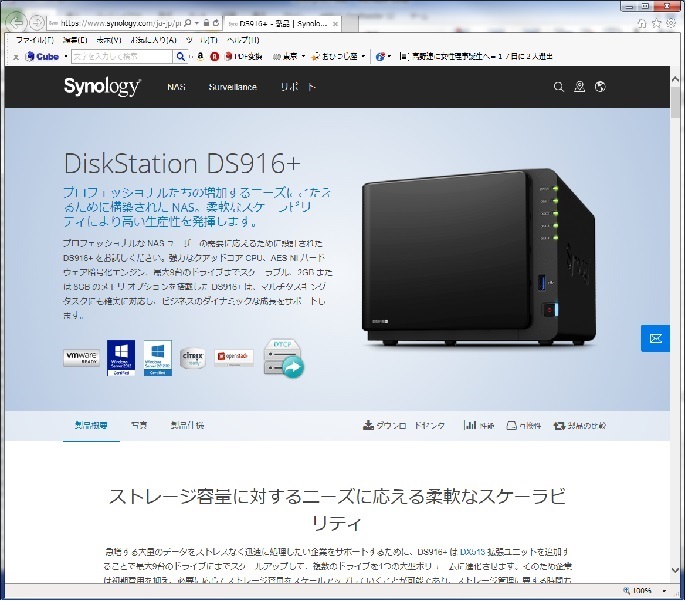The height and width of the screenshot is (601, 686).
Task: Close the DS916+ browser tab
Action: tap(336, 24)
